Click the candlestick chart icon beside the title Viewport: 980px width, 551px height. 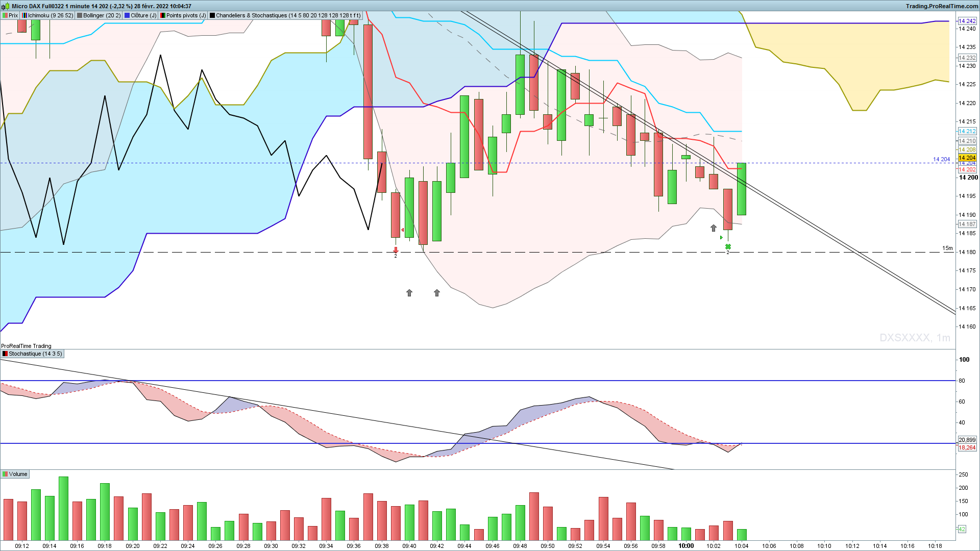pos(6,6)
